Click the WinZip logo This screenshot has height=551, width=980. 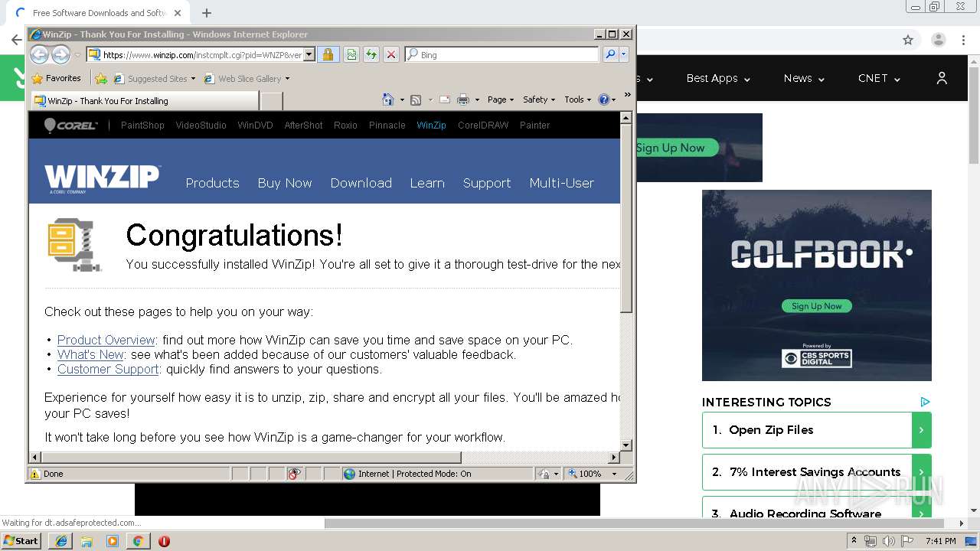coord(102,179)
